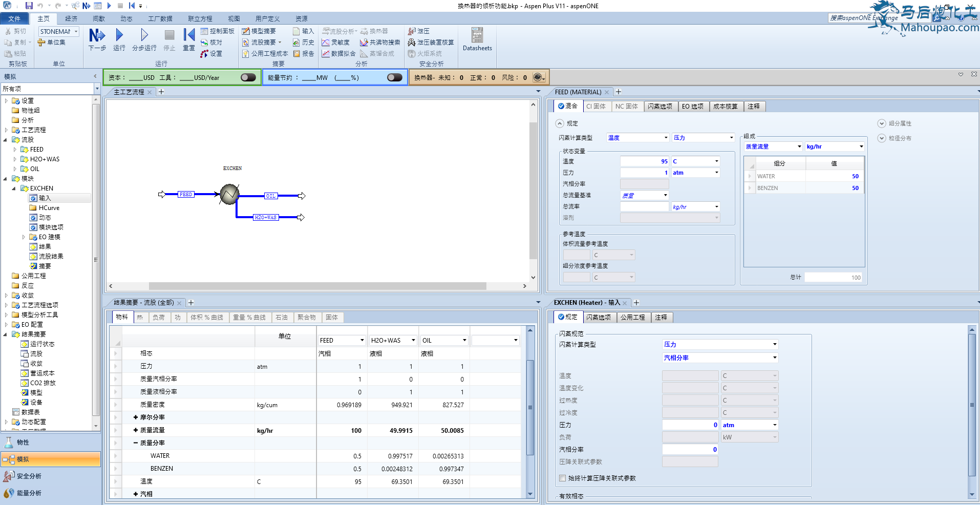The height and width of the screenshot is (505, 980).
Task: Open the Control Panel (控制面板)
Action: (x=218, y=31)
